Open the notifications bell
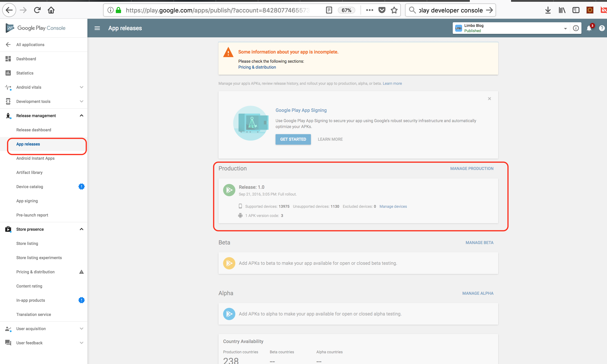607x364 pixels. 589,28
